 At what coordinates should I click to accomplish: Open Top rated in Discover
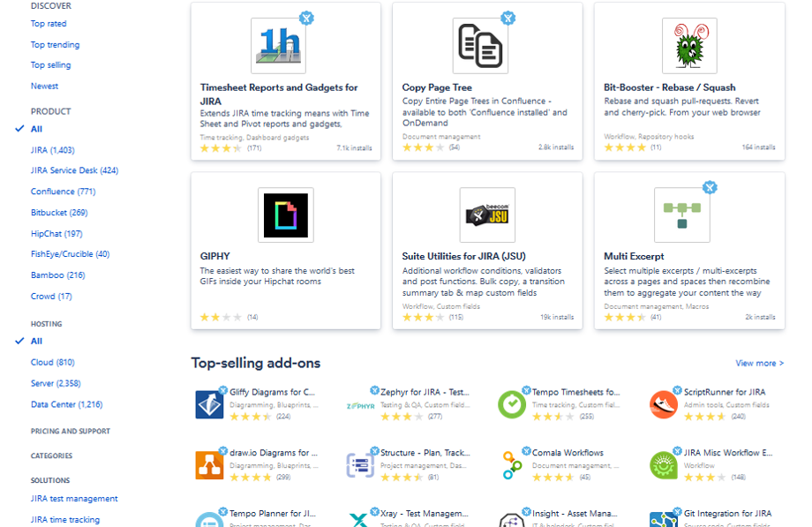click(49, 24)
